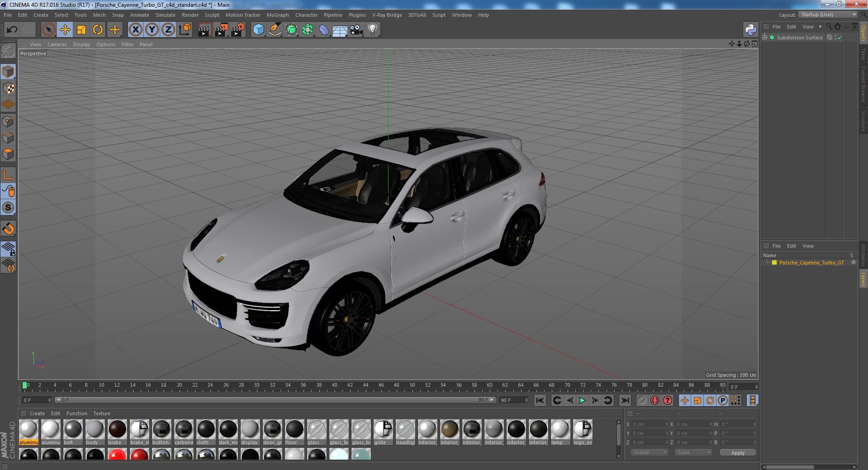Open viewport Cameras menu
Viewport: 868px width, 470px height.
pyautogui.click(x=57, y=44)
